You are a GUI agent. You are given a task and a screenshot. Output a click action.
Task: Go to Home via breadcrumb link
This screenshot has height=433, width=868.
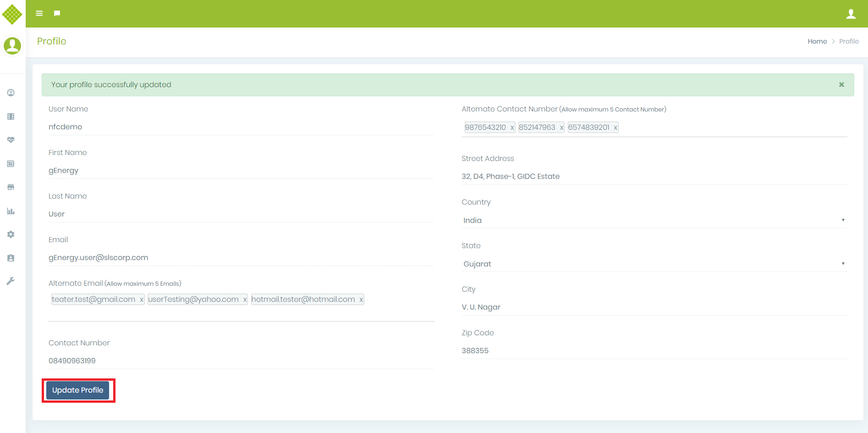click(x=817, y=41)
